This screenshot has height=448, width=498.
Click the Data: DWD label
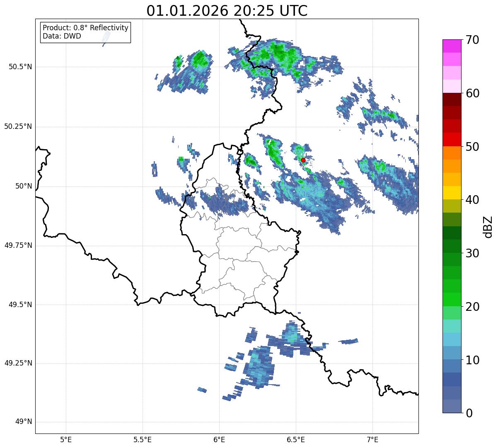(62, 36)
